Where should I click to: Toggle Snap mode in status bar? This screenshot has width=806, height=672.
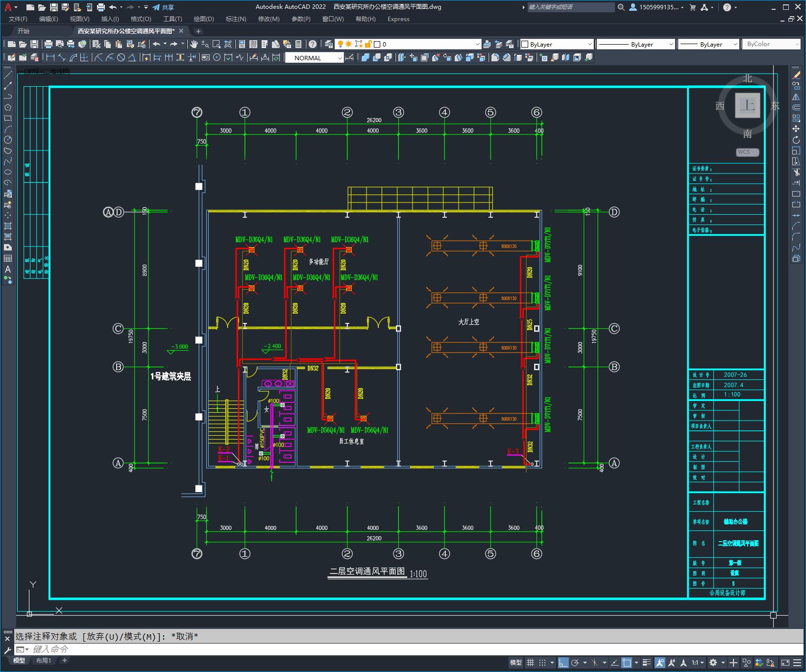(542, 663)
